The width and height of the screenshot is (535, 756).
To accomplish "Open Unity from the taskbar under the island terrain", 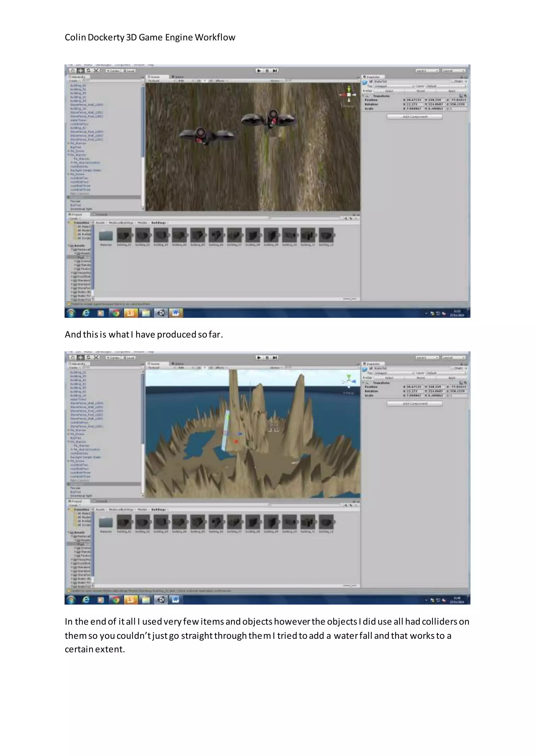I will (x=161, y=600).
